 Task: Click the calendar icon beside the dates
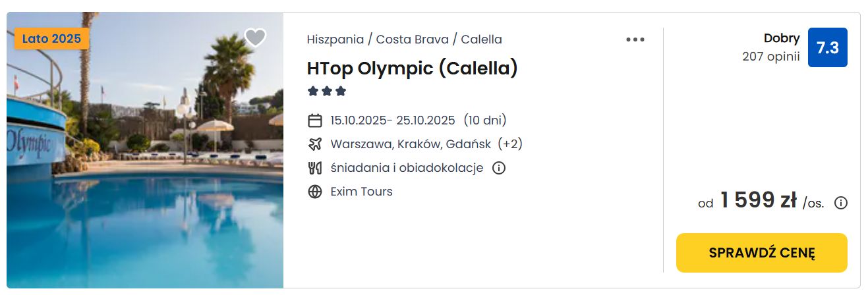pyautogui.click(x=315, y=121)
